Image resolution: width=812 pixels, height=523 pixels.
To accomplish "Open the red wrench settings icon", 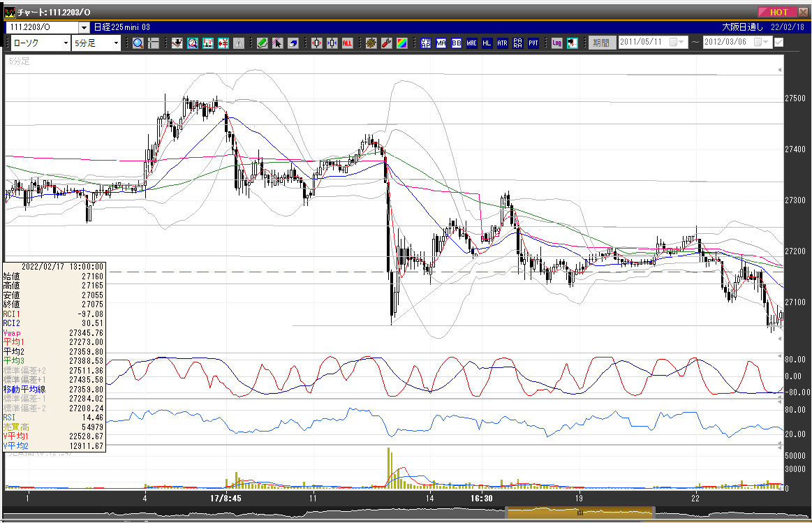I will (x=386, y=43).
